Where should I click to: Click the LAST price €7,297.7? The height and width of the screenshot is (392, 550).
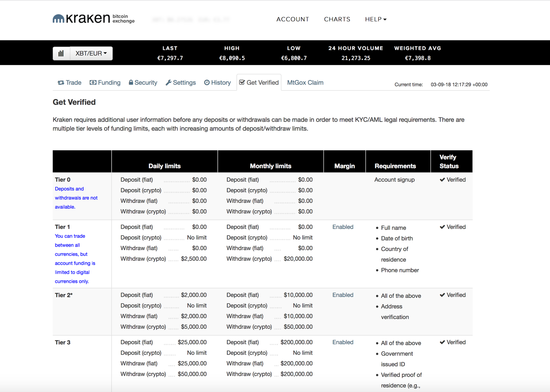coord(170,58)
